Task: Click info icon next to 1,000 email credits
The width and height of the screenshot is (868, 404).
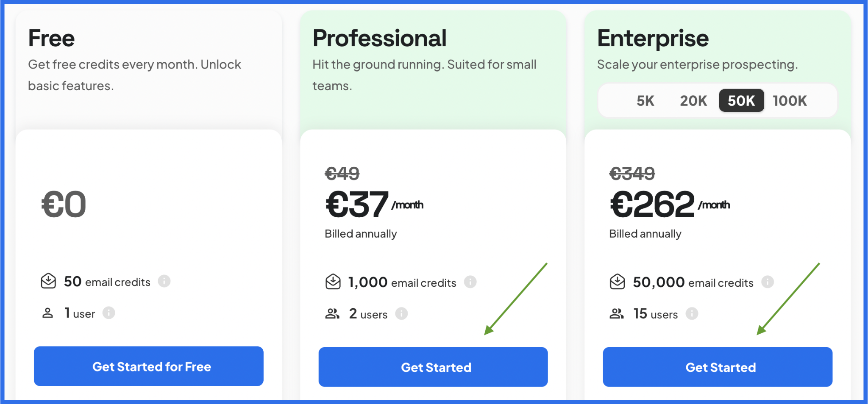Action: 470,282
